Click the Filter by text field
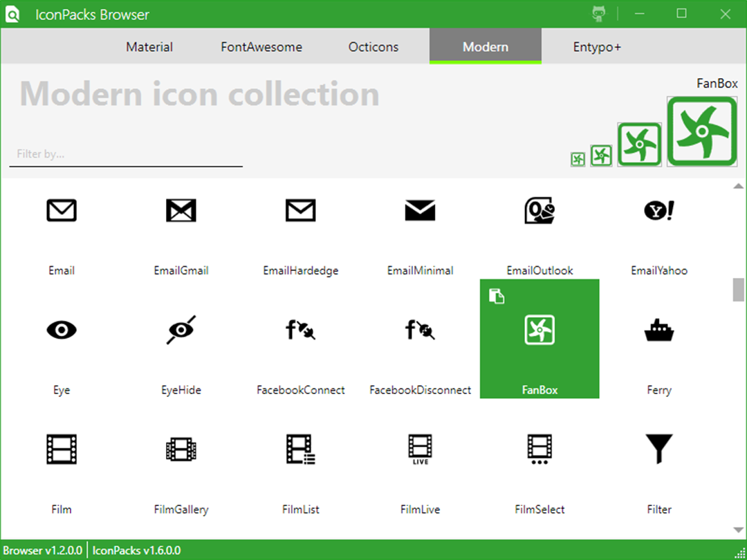 pyautogui.click(x=127, y=154)
